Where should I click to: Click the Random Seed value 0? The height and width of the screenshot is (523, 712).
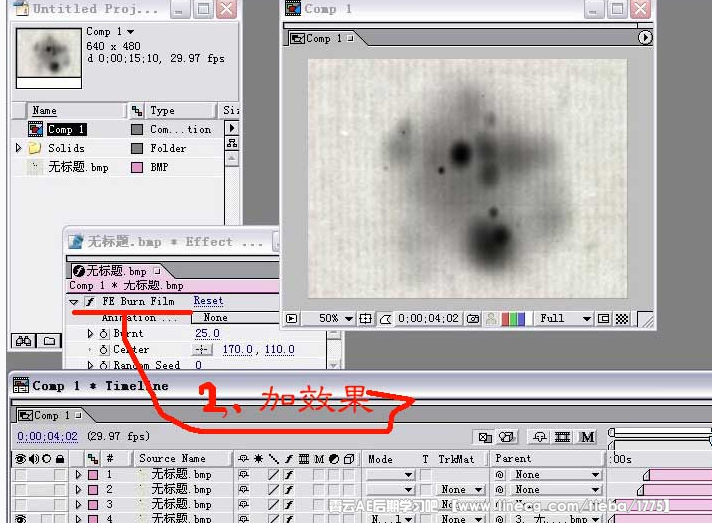pyautogui.click(x=198, y=365)
